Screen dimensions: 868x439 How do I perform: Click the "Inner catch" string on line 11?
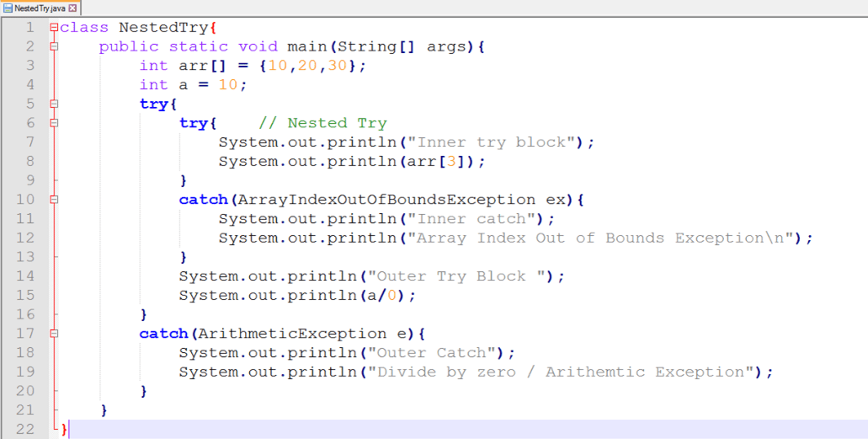[x=471, y=218]
